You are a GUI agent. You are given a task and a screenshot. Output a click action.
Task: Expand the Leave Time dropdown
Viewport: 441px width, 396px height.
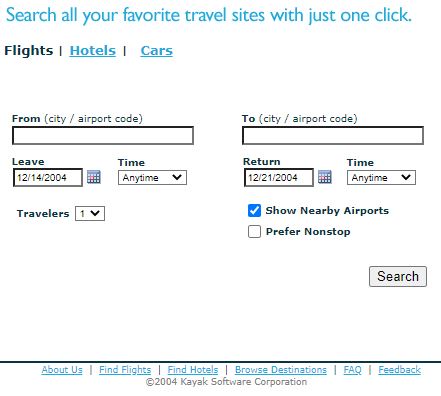152,178
